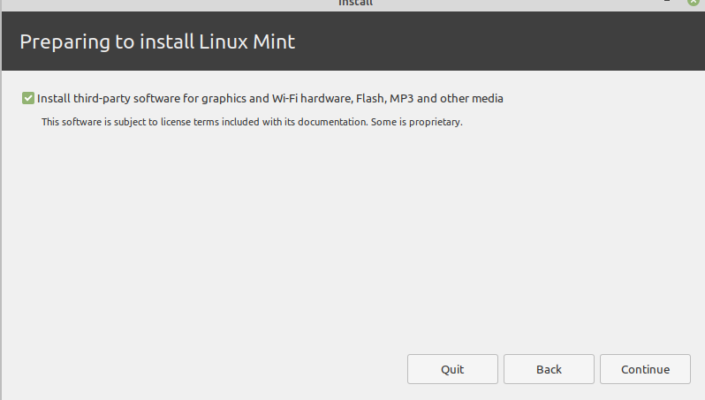This screenshot has height=400, width=705.
Task: Click the title bar left of "Install"
Action: 150,3
